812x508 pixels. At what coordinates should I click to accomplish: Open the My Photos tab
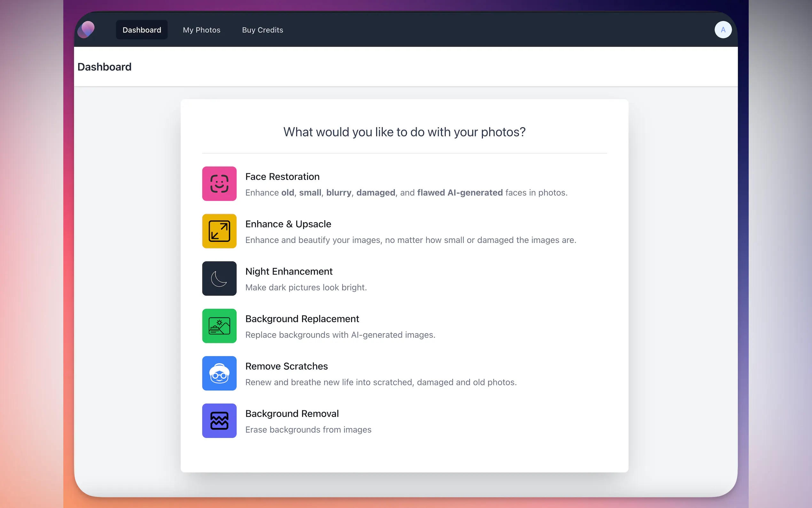[201, 30]
